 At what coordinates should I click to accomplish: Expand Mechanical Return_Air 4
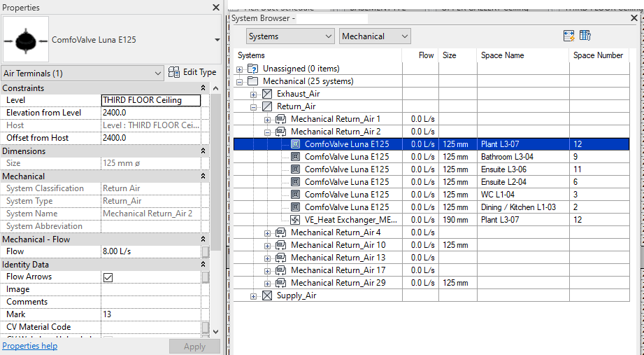point(267,233)
